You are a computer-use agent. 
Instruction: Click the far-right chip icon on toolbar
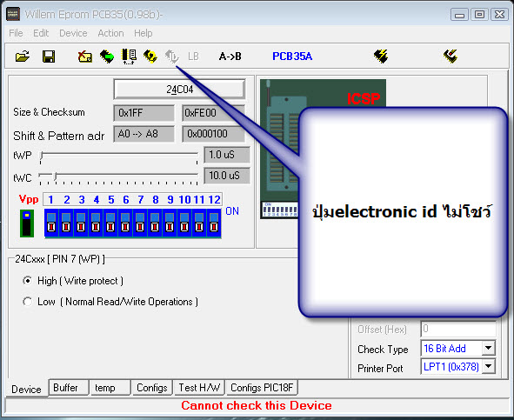[451, 57]
